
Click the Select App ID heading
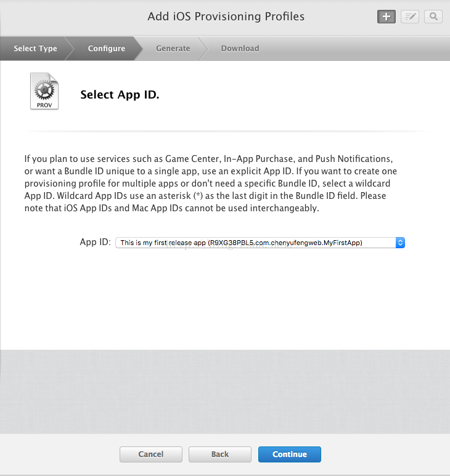(120, 94)
